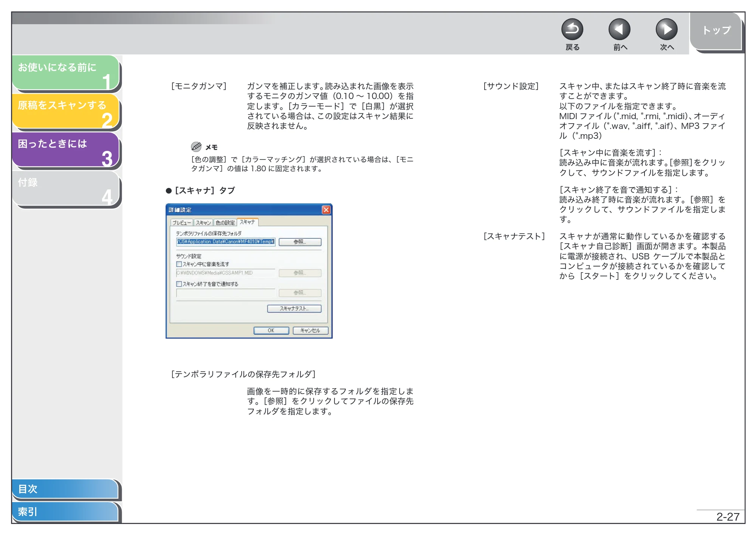This screenshot has width=756, height=535.
Task: Click the 戻る back arrow icon
Action: (572, 29)
